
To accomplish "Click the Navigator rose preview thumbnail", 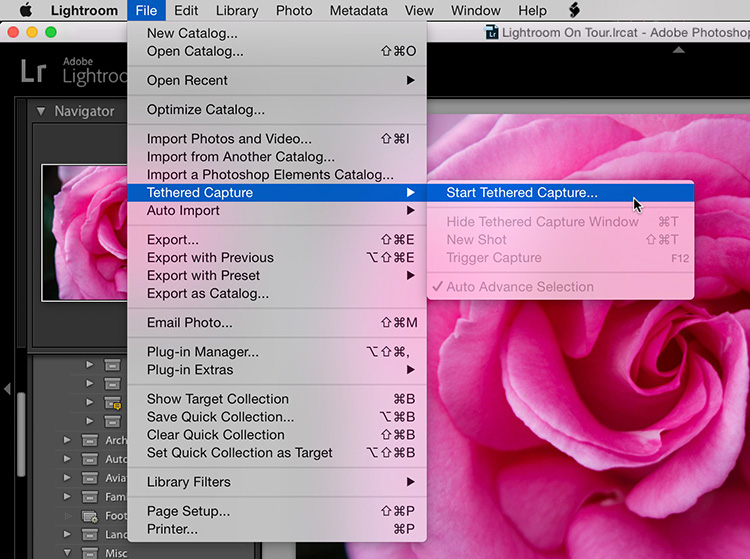I will click(85, 233).
